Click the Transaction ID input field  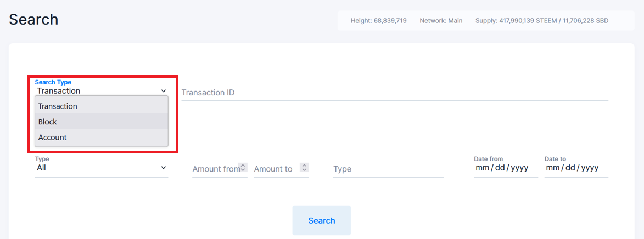[x=395, y=93]
